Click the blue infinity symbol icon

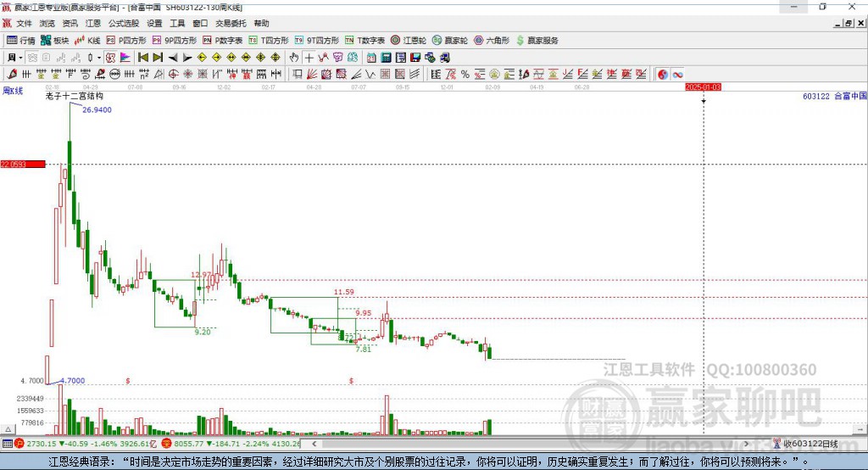click(x=677, y=75)
